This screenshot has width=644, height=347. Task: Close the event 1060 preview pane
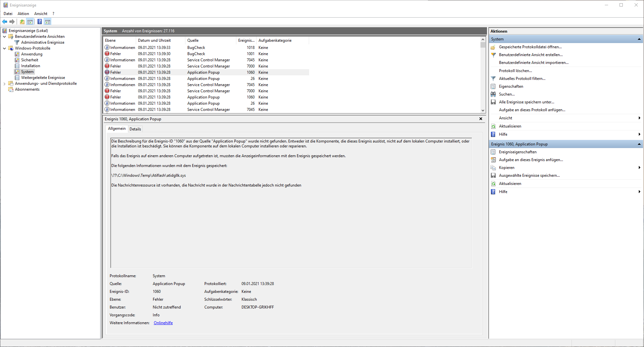pos(481,119)
